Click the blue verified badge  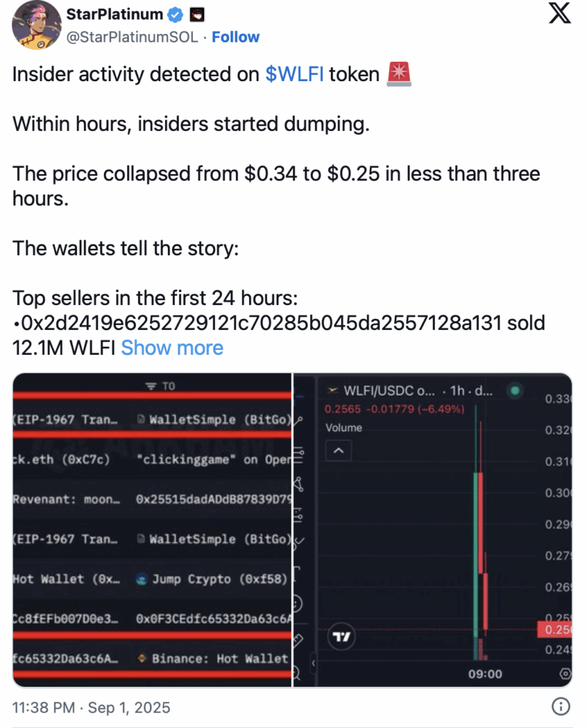(175, 15)
